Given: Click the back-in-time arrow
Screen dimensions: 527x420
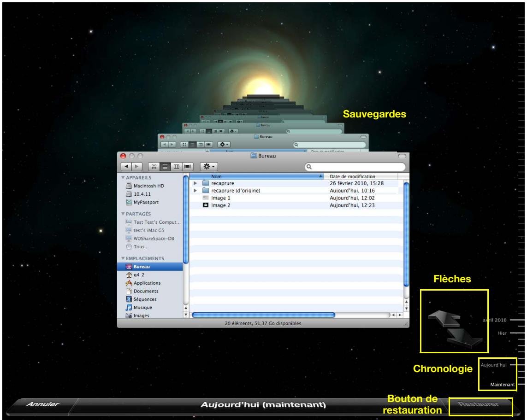Looking at the screenshot, I should click(444, 319).
